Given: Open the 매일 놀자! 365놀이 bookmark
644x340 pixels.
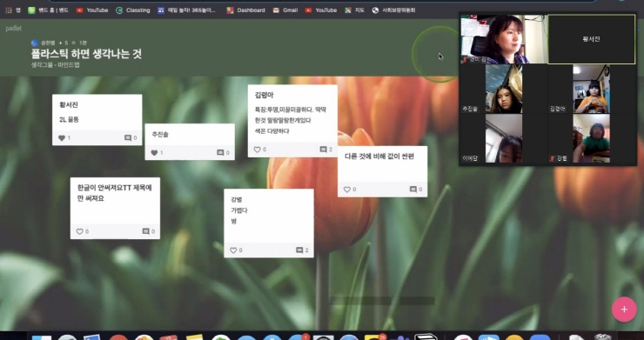Looking at the screenshot, I should (x=186, y=10).
